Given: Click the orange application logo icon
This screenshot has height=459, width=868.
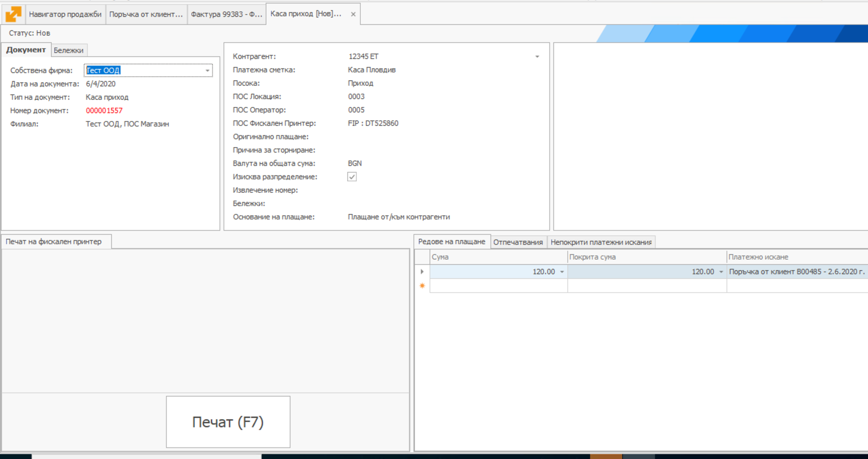Looking at the screenshot, I should click(13, 14).
